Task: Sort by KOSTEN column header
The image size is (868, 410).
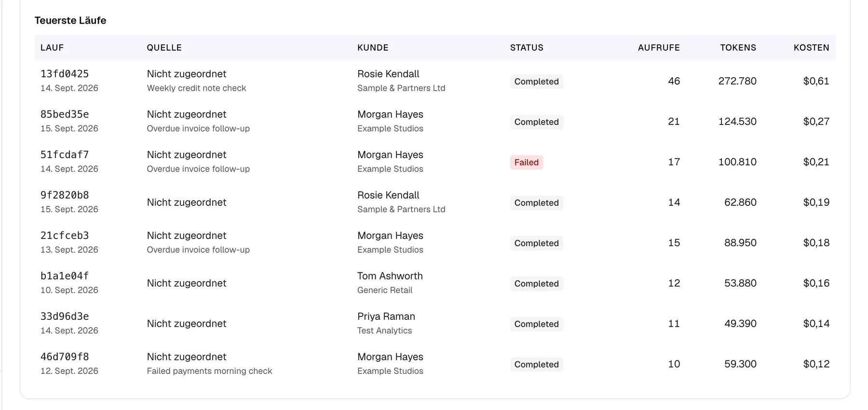Action: (x=811, y=48)
